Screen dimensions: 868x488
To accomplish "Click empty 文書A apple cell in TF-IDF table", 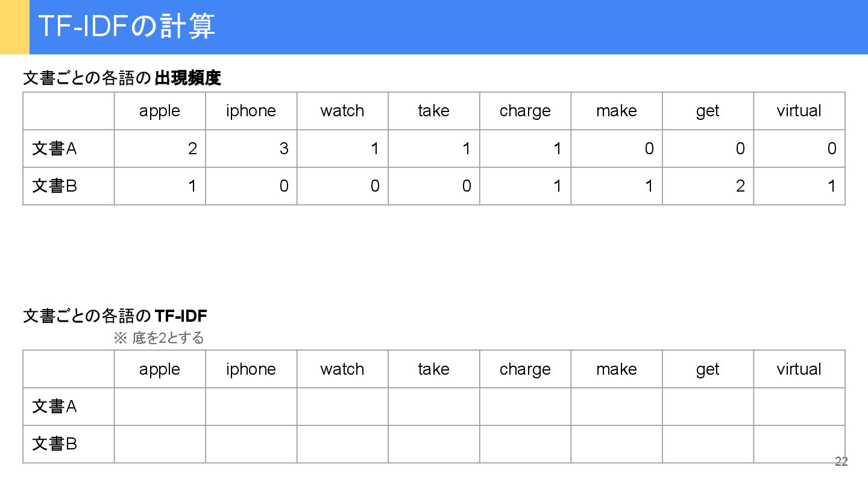I will click(160, 407).
